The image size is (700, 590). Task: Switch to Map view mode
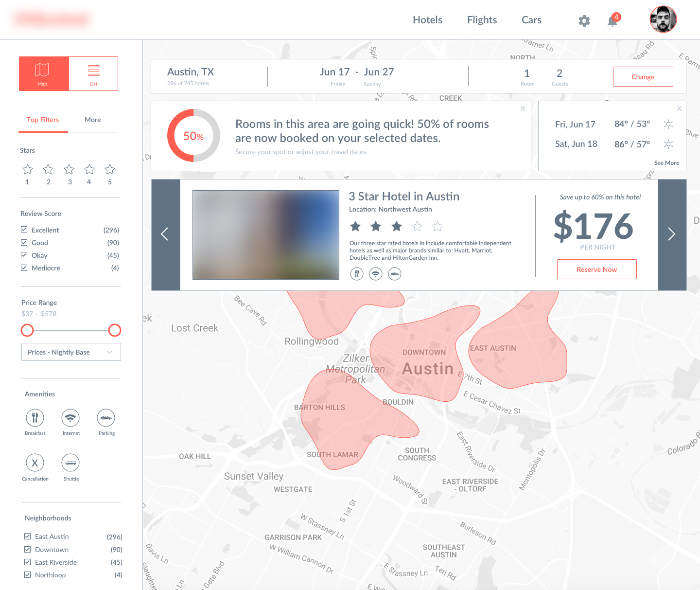click(43, 73)
